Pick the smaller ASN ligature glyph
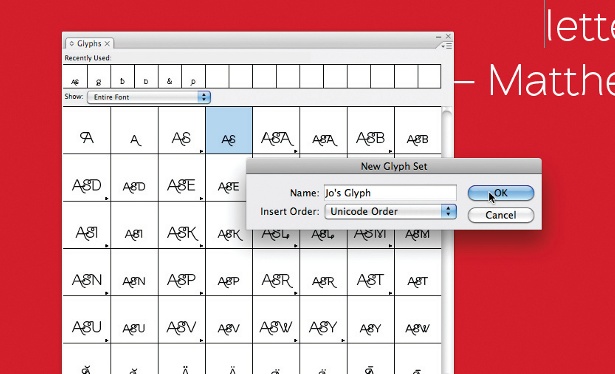 point(135,272)
